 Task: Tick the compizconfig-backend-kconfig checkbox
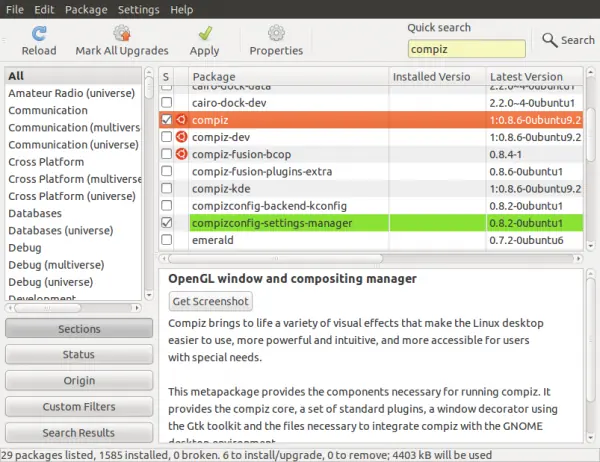[x=166, y=205]
